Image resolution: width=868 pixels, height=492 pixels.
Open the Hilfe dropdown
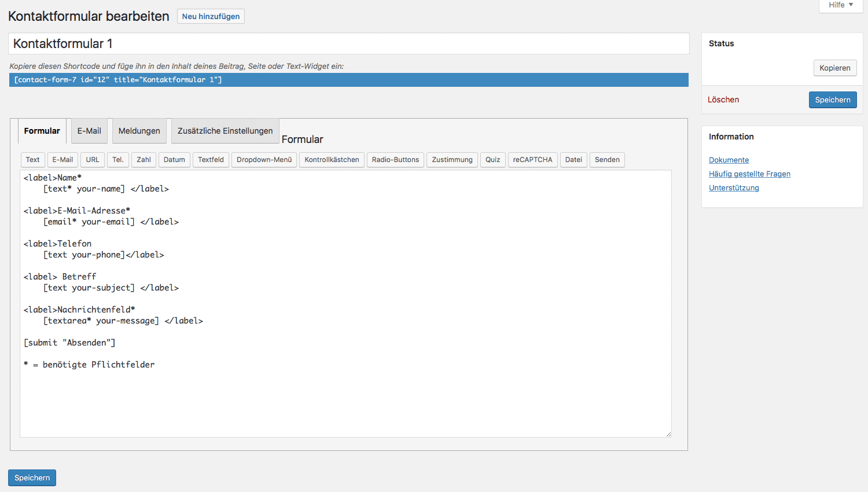pyautogui.click(x=840, y=5)
